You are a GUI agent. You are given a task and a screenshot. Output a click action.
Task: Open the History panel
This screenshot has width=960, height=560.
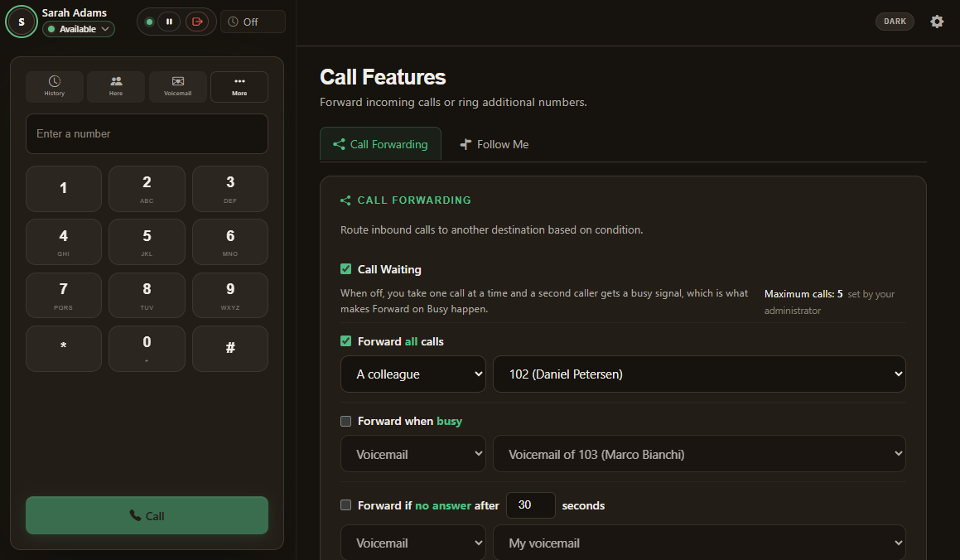(x=55, y=87)
